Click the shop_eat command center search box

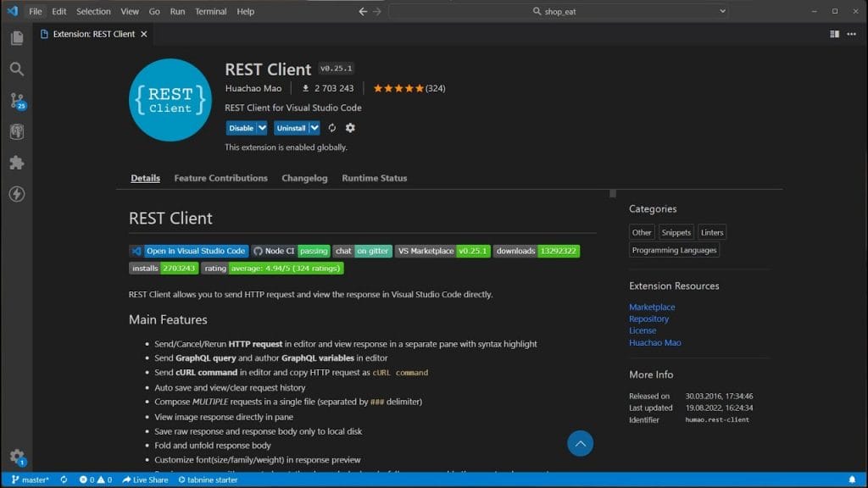pos(559,11)
